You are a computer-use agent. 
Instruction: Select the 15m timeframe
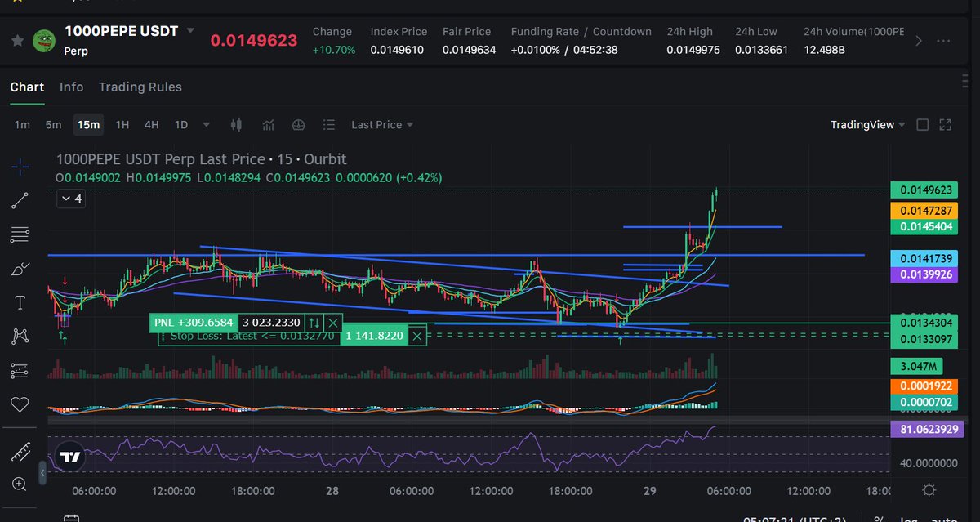click(x=88, y=125)
